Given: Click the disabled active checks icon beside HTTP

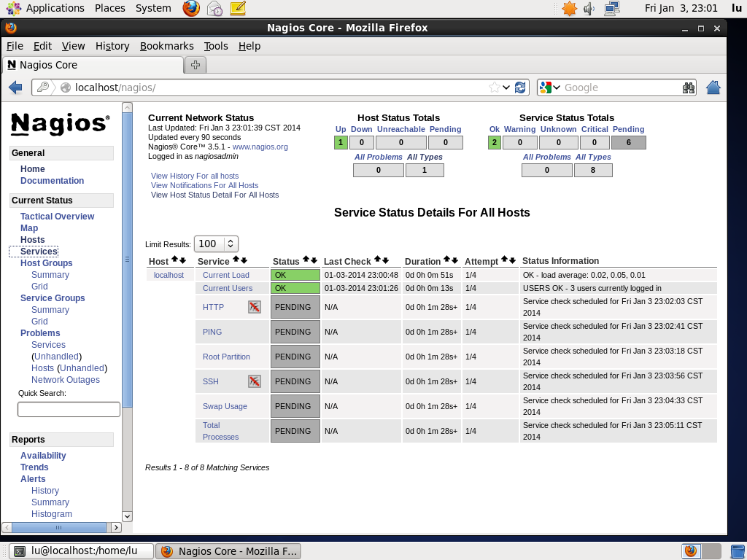Looking at the screenshot, I should (255, 307).
